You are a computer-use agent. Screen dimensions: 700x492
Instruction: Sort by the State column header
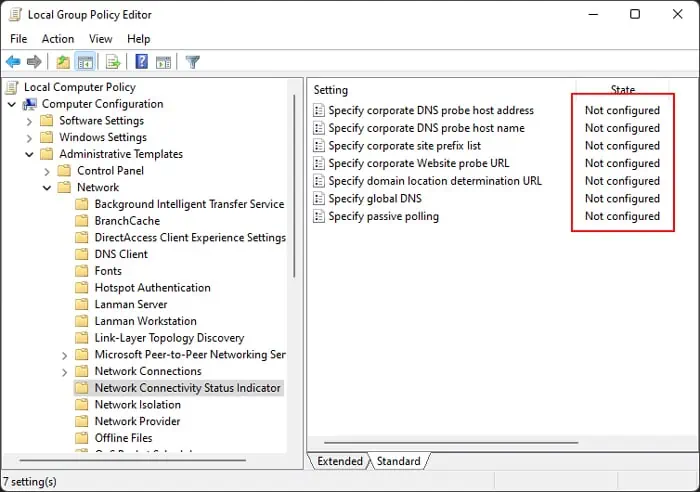[623, 90]
